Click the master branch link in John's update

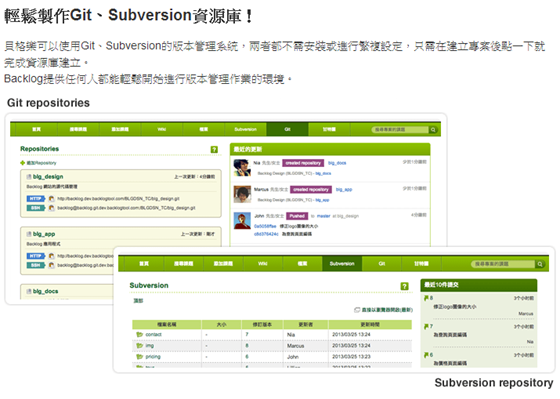[324, 216]
